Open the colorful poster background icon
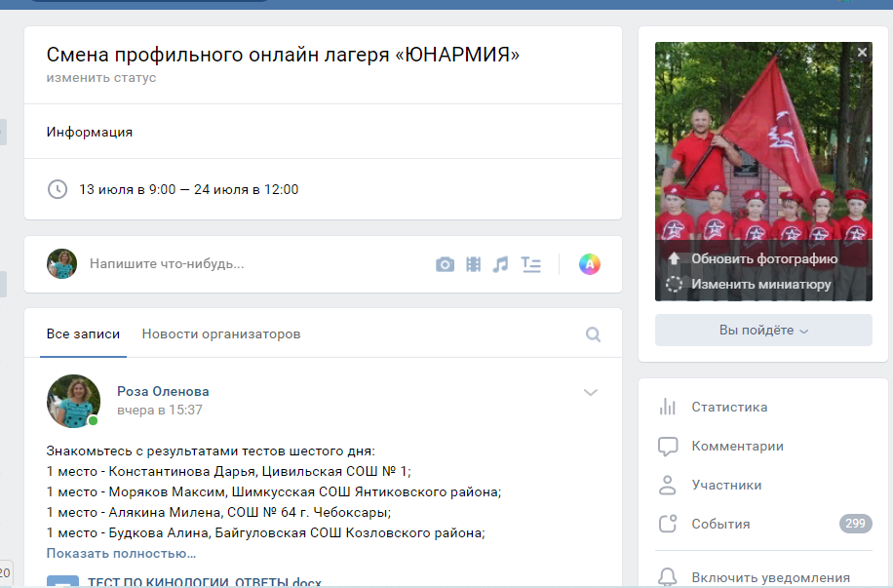 pyautogui.click(x=590, y=264)
